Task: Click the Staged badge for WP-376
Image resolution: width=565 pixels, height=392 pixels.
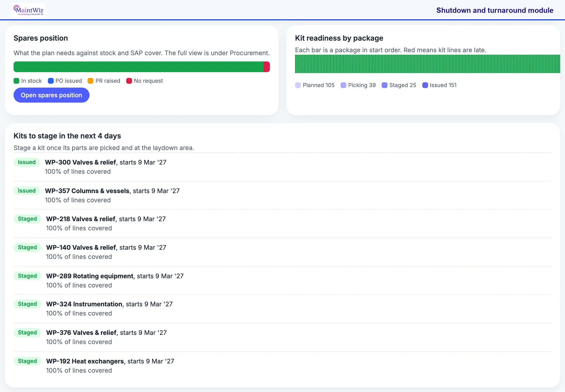Action: coord(27,332)
